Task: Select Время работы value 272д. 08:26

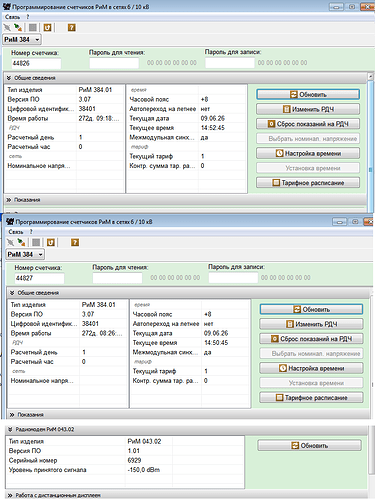Action: [x=102, y=333]
